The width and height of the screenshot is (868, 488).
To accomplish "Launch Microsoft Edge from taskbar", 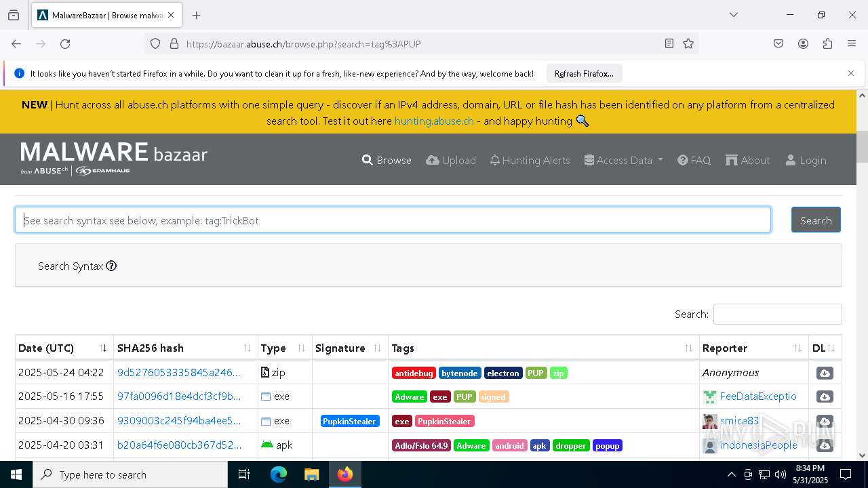I will [x=279, y=474].
